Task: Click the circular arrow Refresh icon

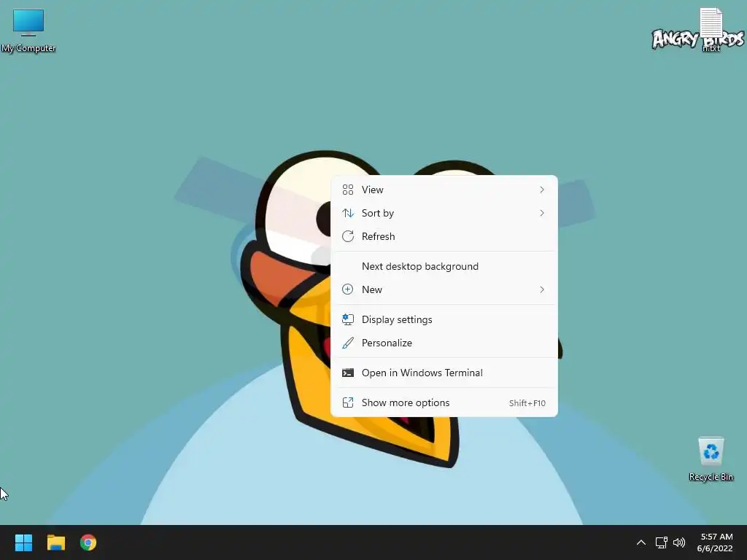Action: [x=348, y=236]
